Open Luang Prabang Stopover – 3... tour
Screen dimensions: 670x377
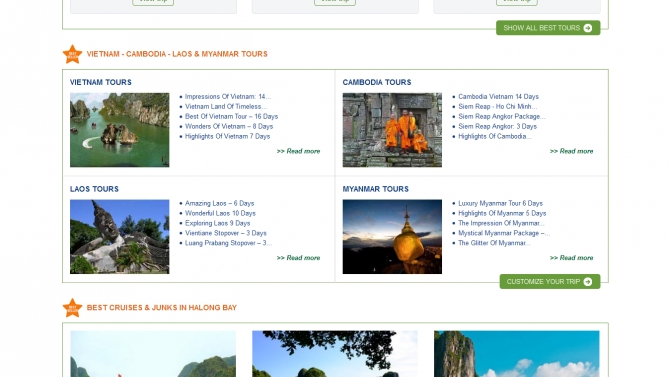pos(228,243)
